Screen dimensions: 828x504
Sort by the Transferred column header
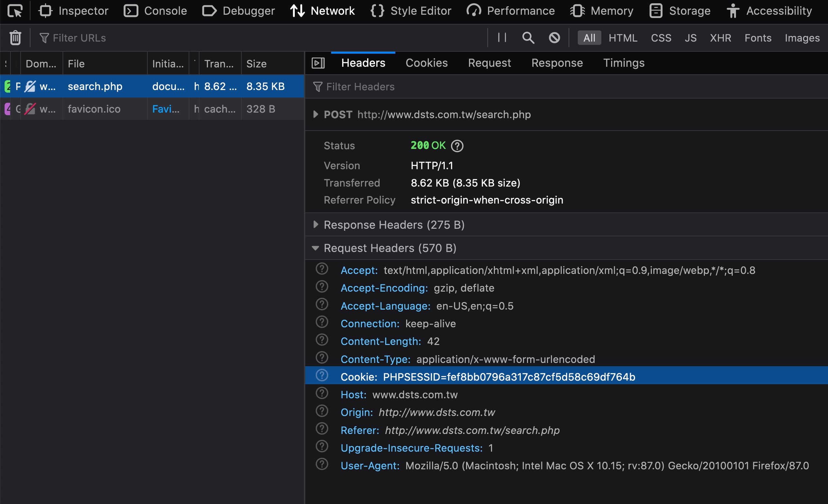coord(220,63)
